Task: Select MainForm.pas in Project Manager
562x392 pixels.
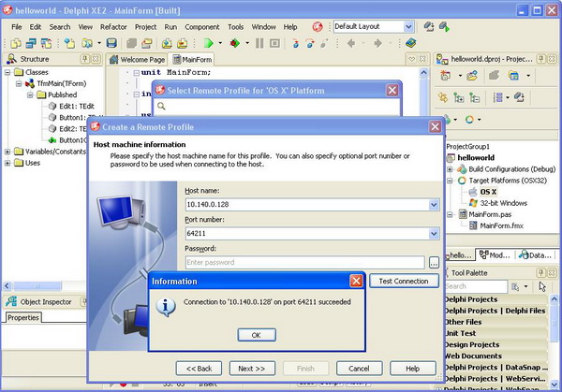Action: click(x=490, y=214)
